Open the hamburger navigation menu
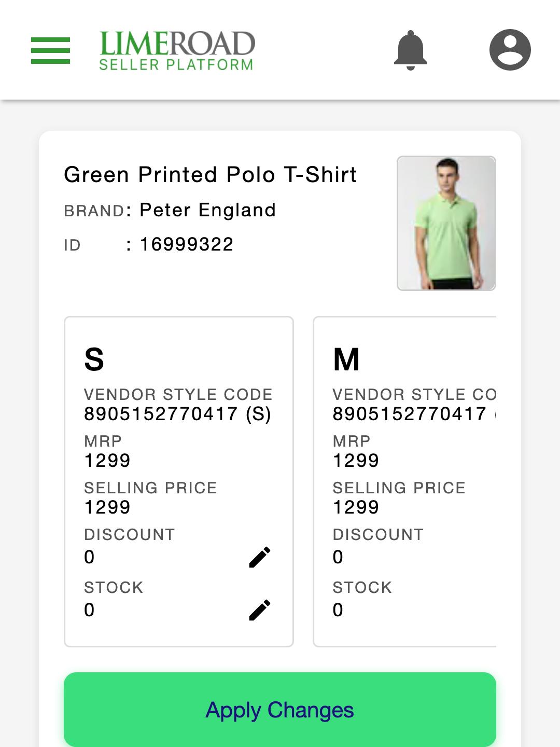560x747 pixels. [50, 50]
